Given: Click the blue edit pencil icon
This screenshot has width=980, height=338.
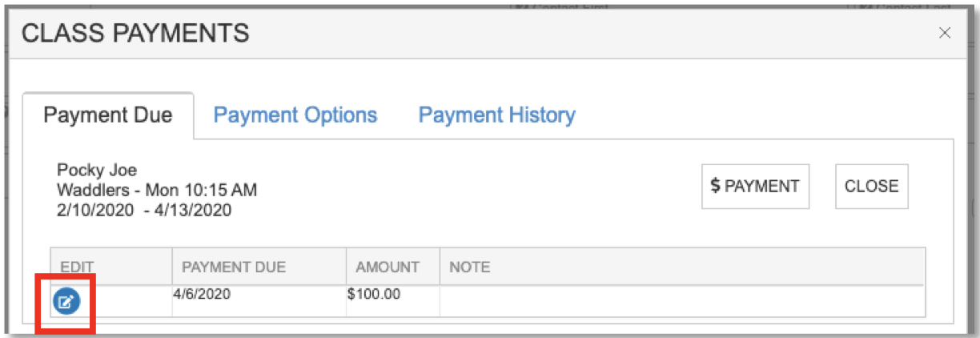Looking at the screenshot, I should (x=66, y=302).
